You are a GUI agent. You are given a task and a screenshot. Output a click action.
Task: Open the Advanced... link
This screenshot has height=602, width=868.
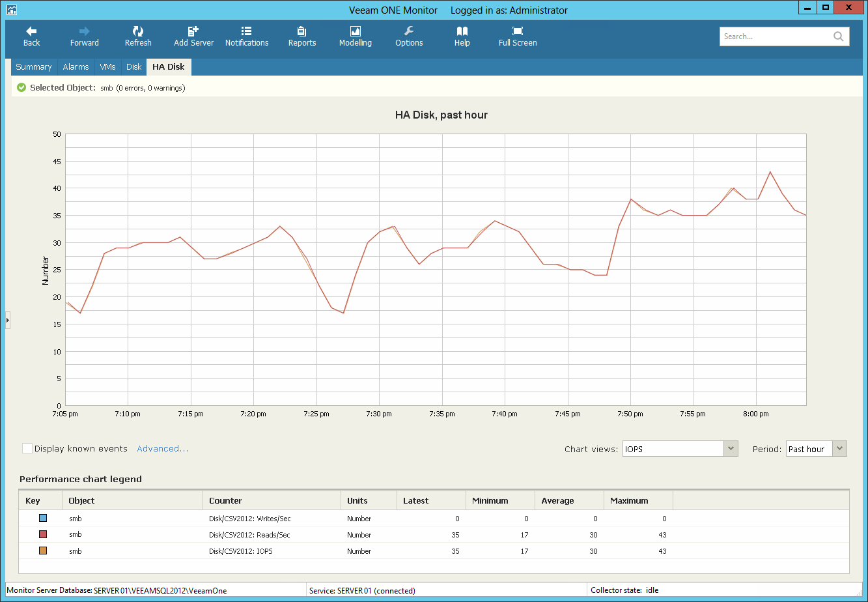(163, 449)
